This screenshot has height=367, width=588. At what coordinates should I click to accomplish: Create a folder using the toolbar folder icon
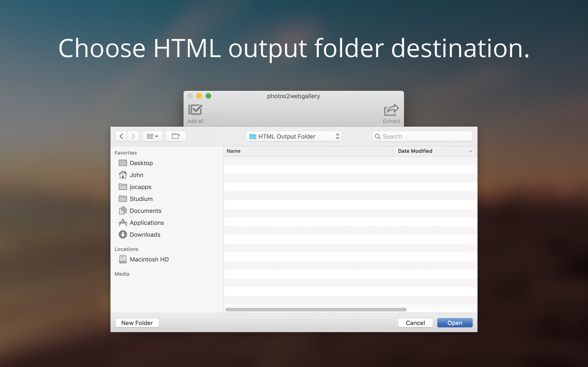176,136
